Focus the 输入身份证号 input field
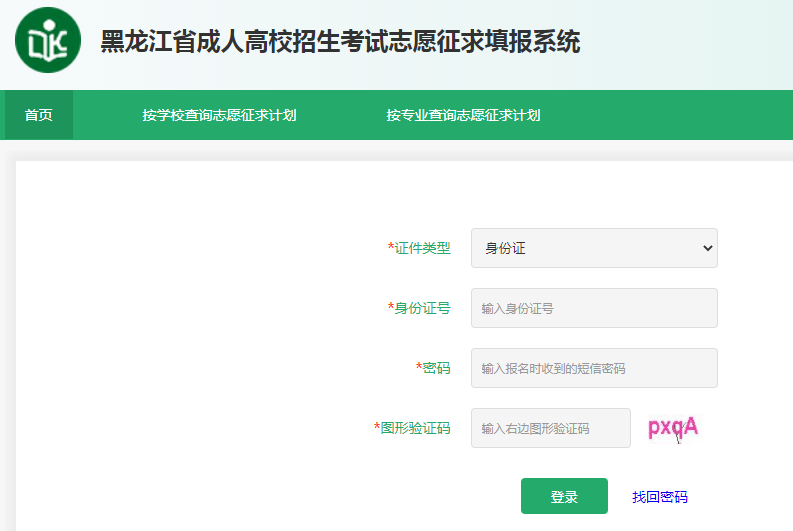The height and width of the screenshot is (531, 793). click(594, 308)
